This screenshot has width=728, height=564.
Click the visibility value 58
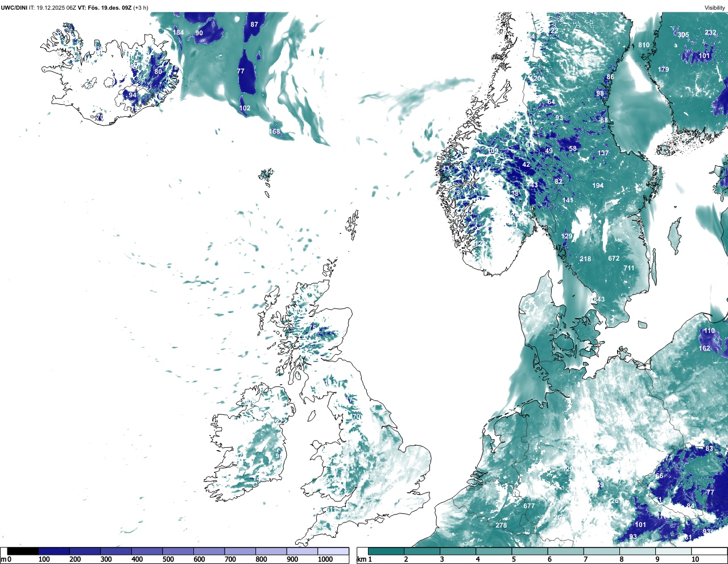coord(573,149)
